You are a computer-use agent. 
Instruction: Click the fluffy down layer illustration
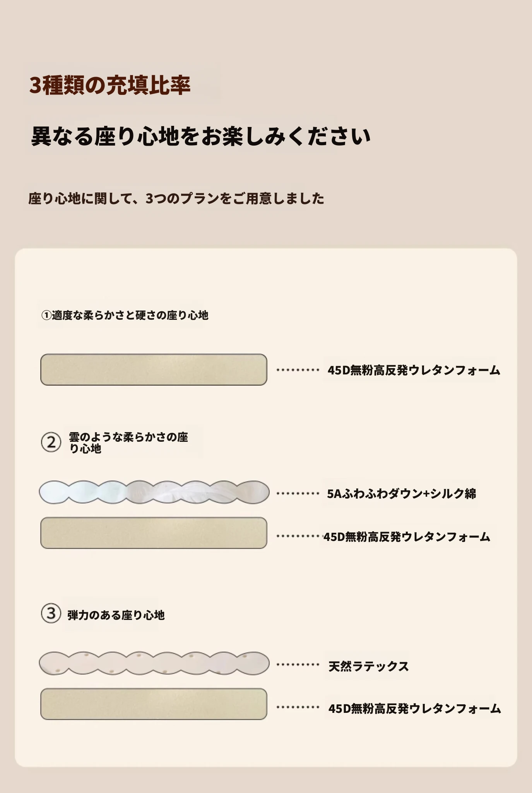point(154,492)
